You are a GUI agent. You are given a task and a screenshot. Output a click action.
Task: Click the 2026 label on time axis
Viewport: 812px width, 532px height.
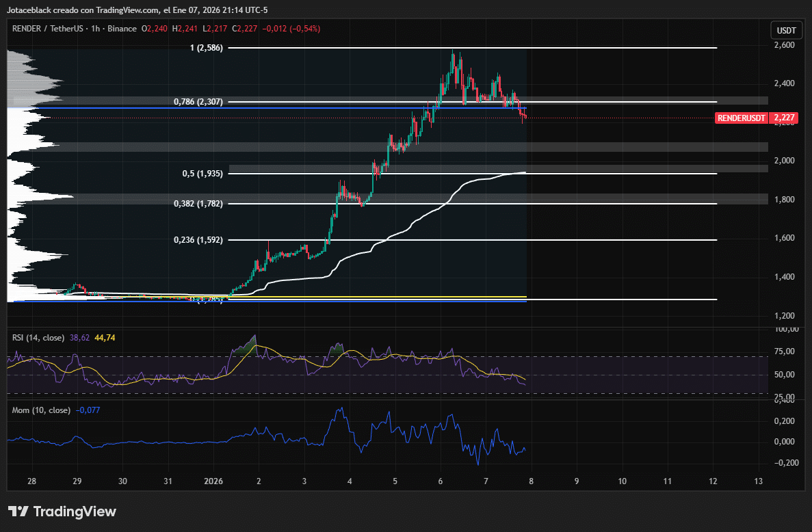(x=213, y=481)
